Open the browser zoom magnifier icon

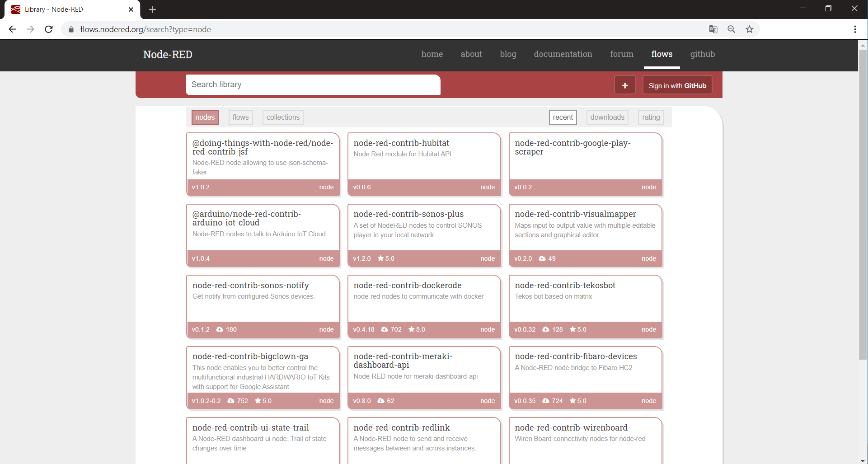coord(731,29)
